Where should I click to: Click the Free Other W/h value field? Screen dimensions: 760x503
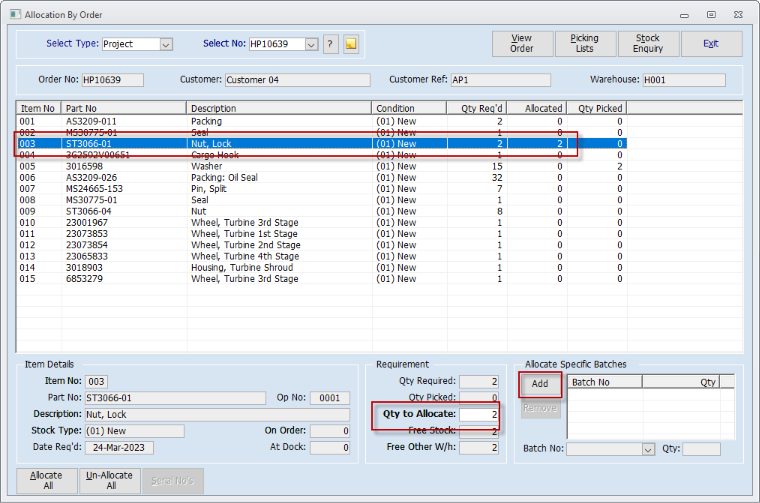click(479, 447)
